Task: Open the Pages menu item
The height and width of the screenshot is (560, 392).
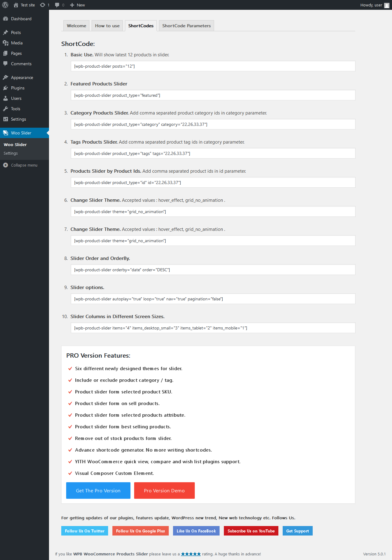Action: point(24,53)
